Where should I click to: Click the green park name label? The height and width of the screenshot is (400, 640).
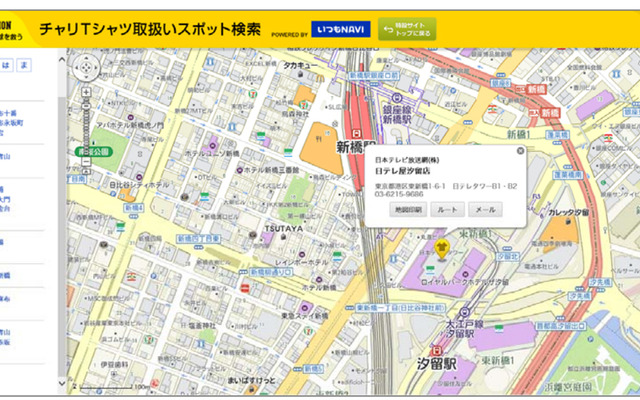[93, 152]
